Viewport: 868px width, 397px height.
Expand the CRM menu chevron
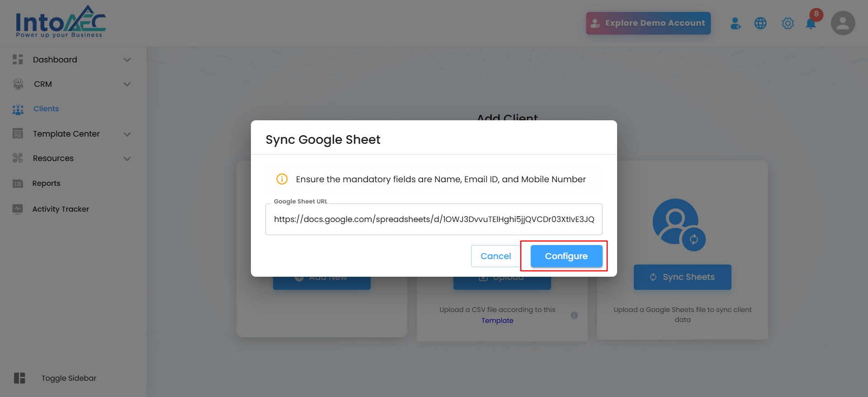pos(127,84)
